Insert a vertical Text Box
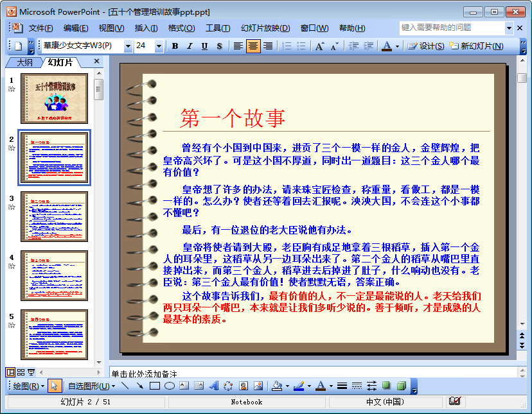The width and height of the screenshot is (532, 414). 199,386
